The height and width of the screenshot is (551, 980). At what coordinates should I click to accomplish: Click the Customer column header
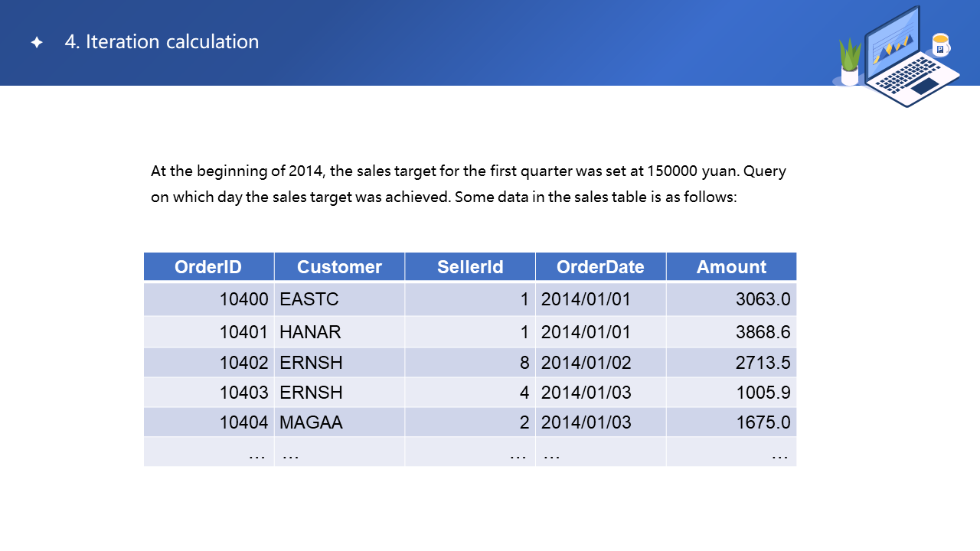pos(339,267)
